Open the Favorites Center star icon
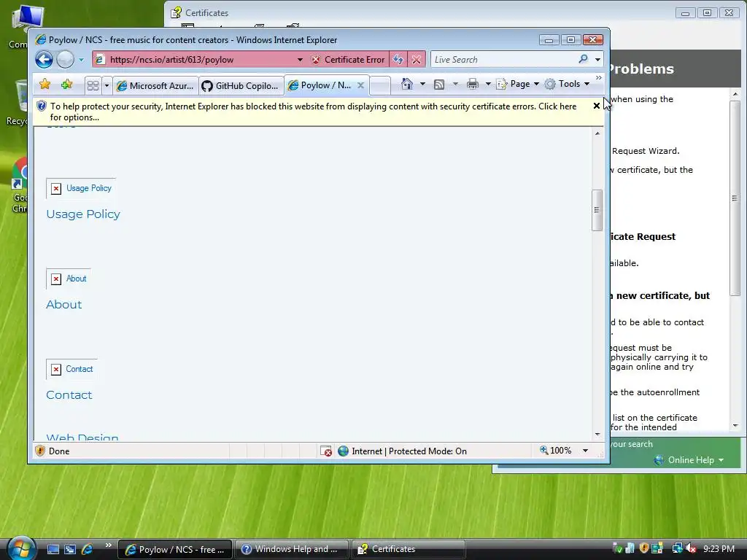Image resolution: width=747 pixels, height=560 pixels. coord(45,85)
